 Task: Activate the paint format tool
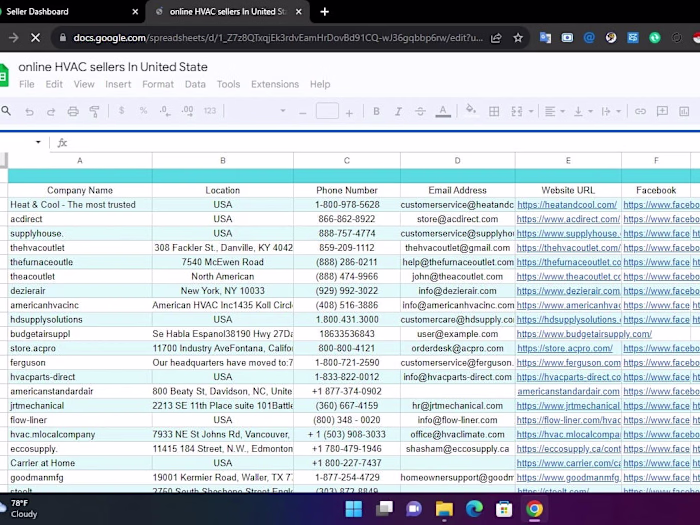pos(94,111)
